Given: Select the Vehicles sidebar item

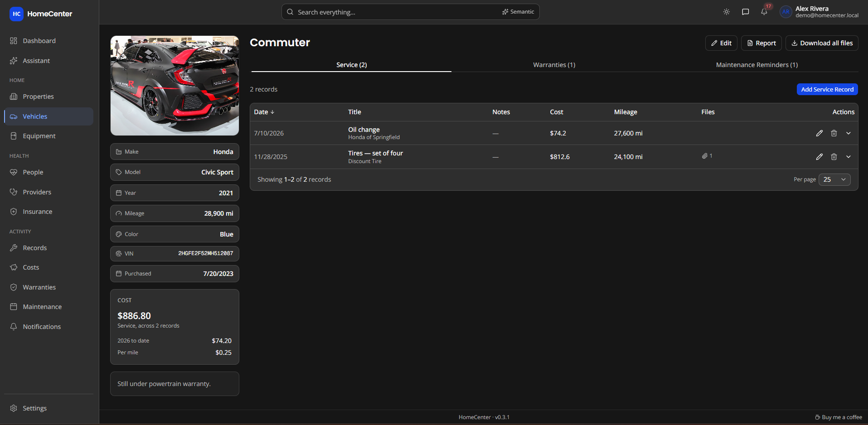Looking at the screenshot, I should [x=48, y=116].
